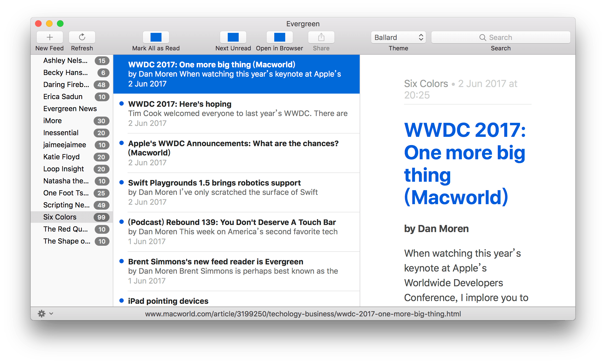The height and width of the screenshot is (364, 606).
Task: Select The Shape o... feed
Action: point(72,241)
